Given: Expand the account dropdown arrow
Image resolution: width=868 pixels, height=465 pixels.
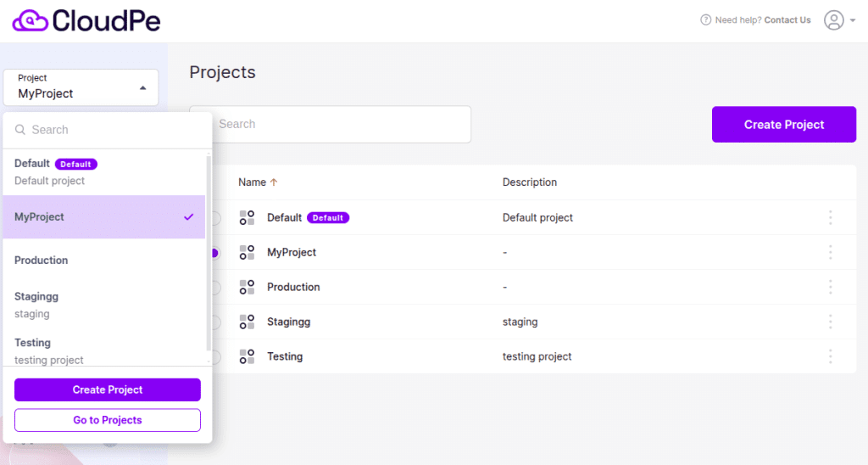Looking at the screenshot, I should (x=853, y=20).
